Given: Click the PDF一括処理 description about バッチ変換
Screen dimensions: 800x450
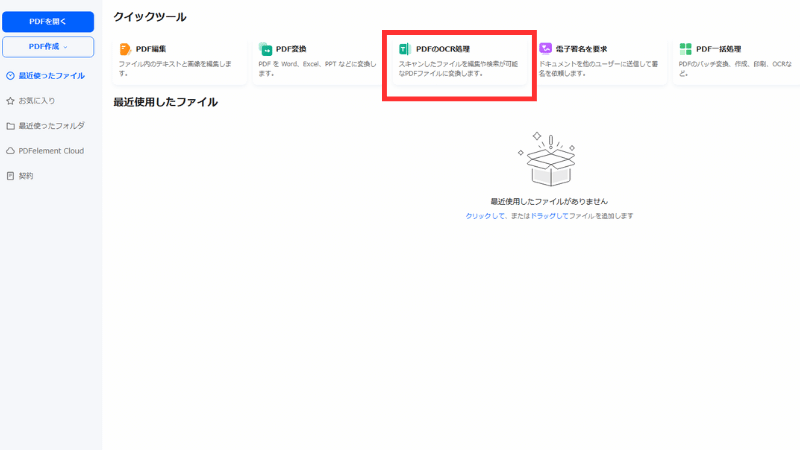Looking at the screenshot, I should tap(735, 68).
